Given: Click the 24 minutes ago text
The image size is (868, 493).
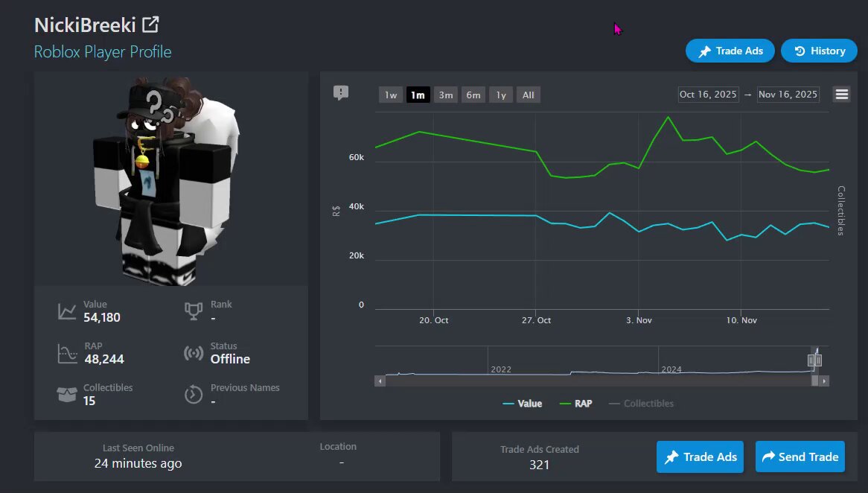Looking at the screenshot, I should [138, 463].
